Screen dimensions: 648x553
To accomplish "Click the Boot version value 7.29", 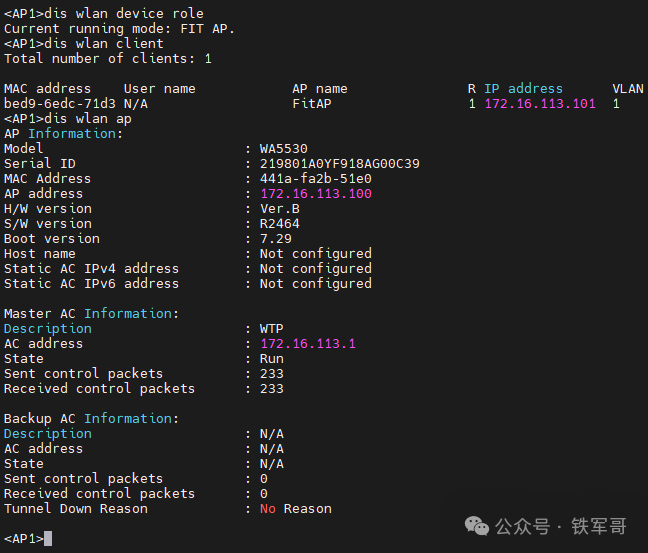I will [x=275, y=239].
